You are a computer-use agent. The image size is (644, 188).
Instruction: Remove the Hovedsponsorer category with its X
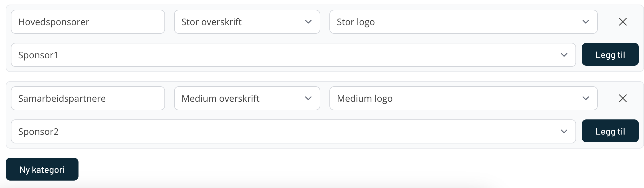pyautogui.click(x=623, y=22)
